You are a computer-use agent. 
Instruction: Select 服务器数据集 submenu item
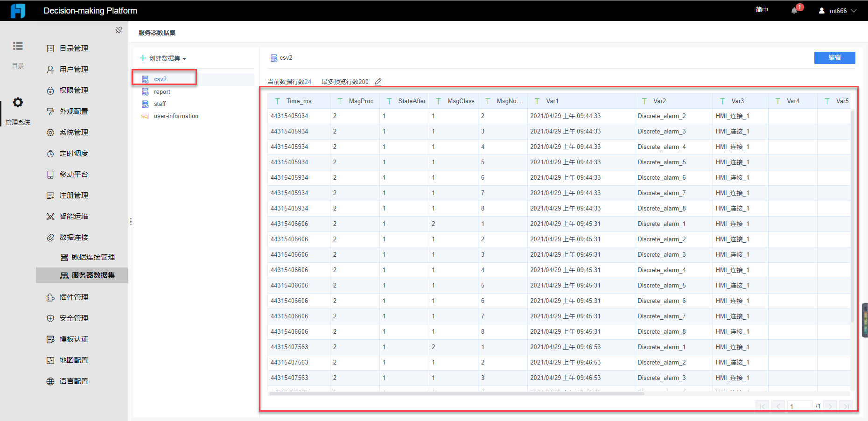(82, 275)
